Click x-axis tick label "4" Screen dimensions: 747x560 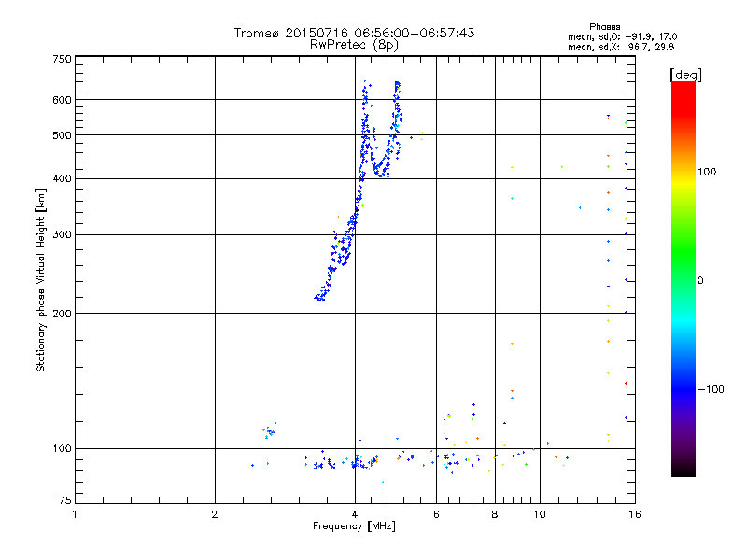point(355,514)
